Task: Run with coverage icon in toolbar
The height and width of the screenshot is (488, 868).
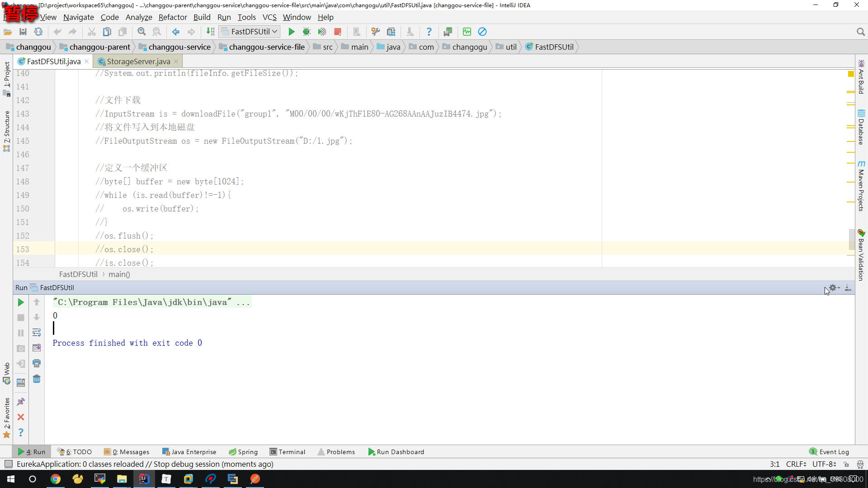Action: point(322,32)
